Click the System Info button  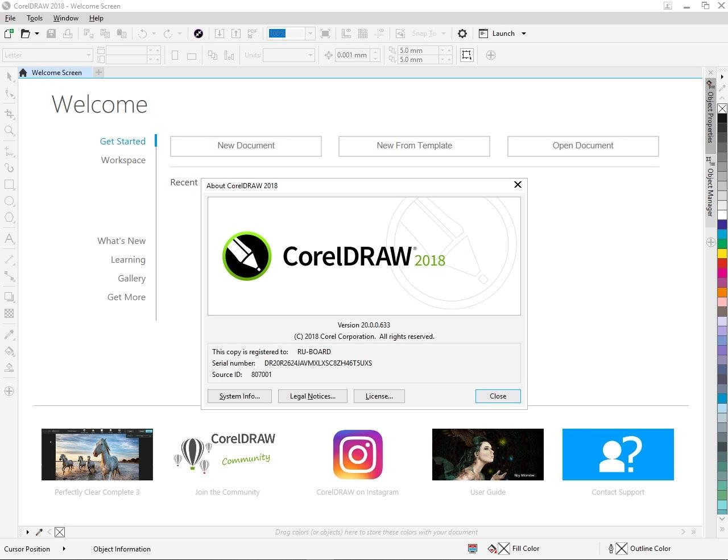(x=239, y=396)
